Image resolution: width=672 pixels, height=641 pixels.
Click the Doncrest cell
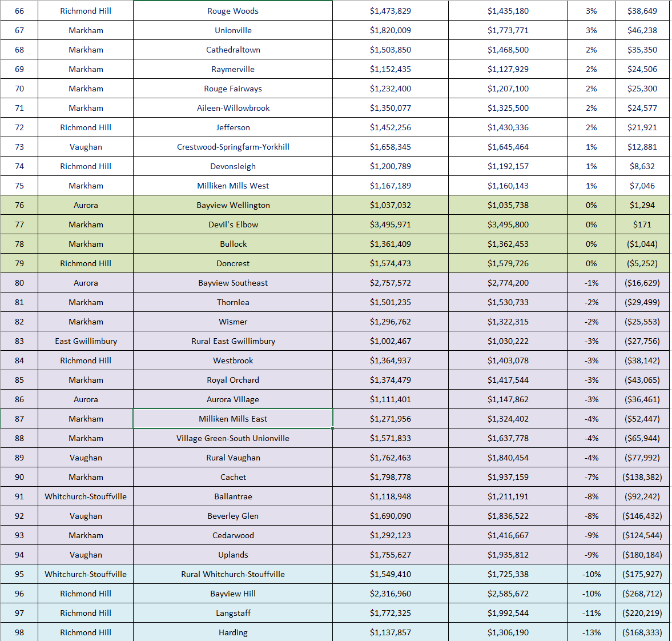click(233, 263)
